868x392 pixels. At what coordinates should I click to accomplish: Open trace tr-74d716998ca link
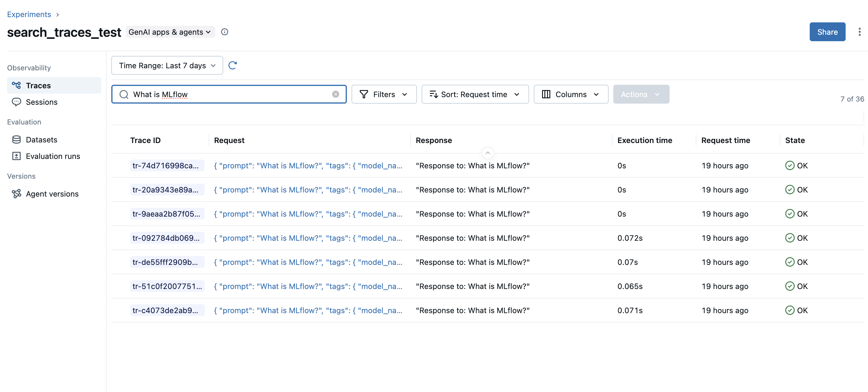point(167,165)
